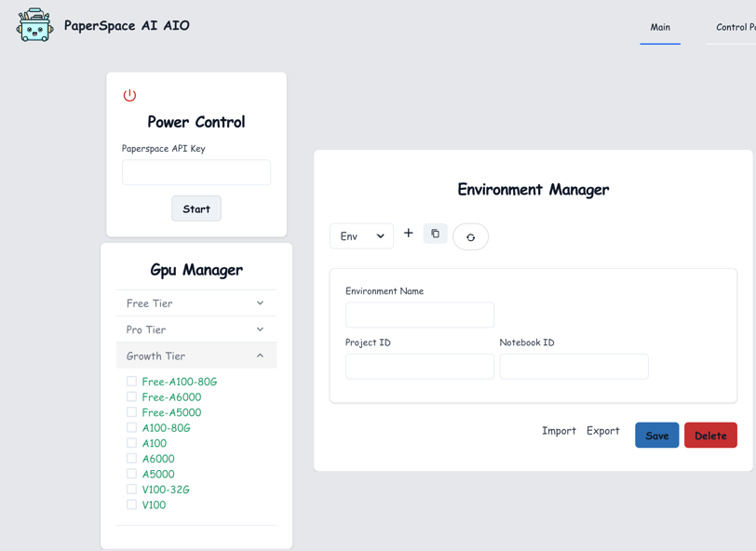Focus the Paperspace API Key field
The height and width of the screenshot is (551, 756).
(196, 172)
